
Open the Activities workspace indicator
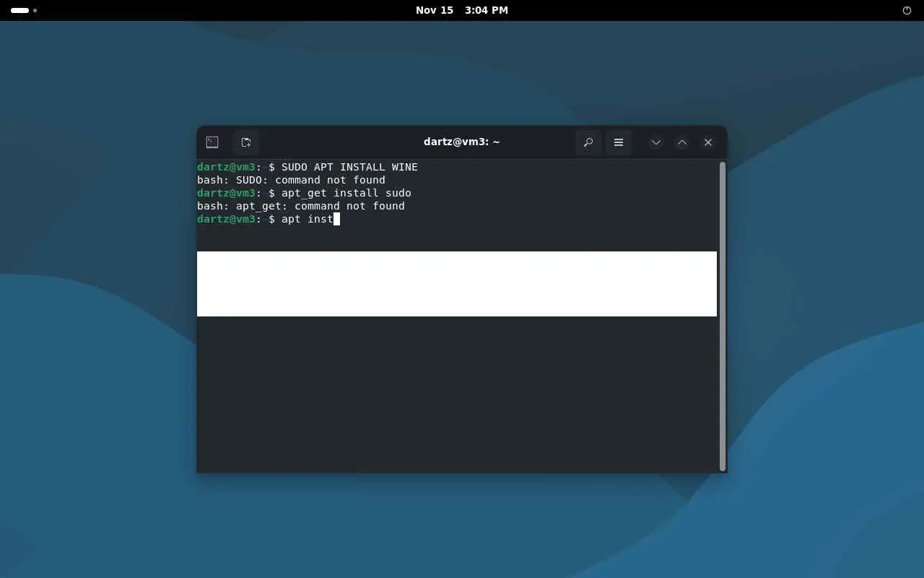click(x=24, y=10)
